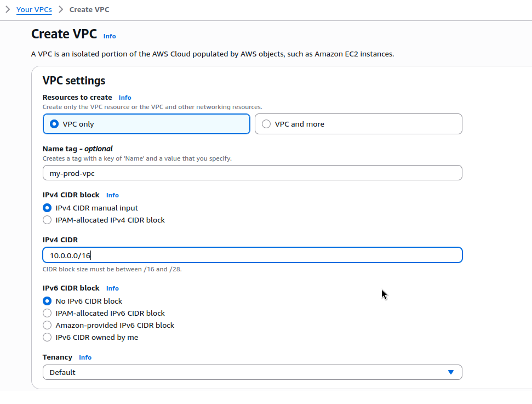Click the 'Creates a tag with a key' description

point(137,158)
